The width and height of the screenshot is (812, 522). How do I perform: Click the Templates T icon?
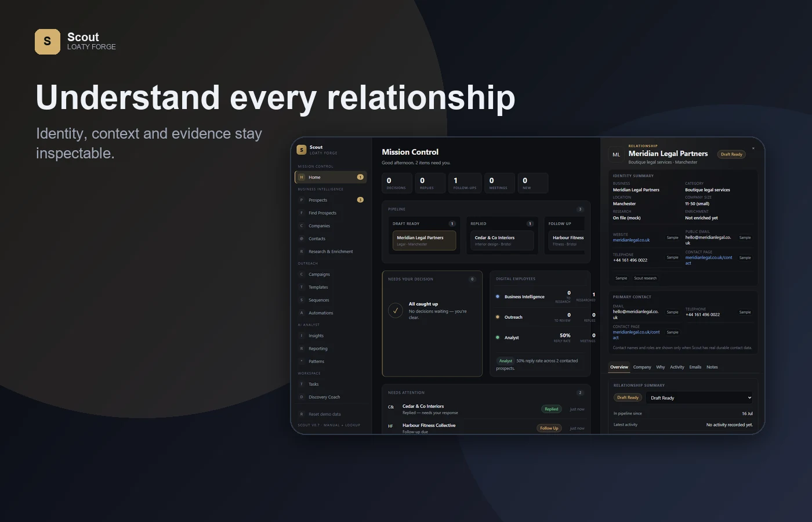coord(302,287)
